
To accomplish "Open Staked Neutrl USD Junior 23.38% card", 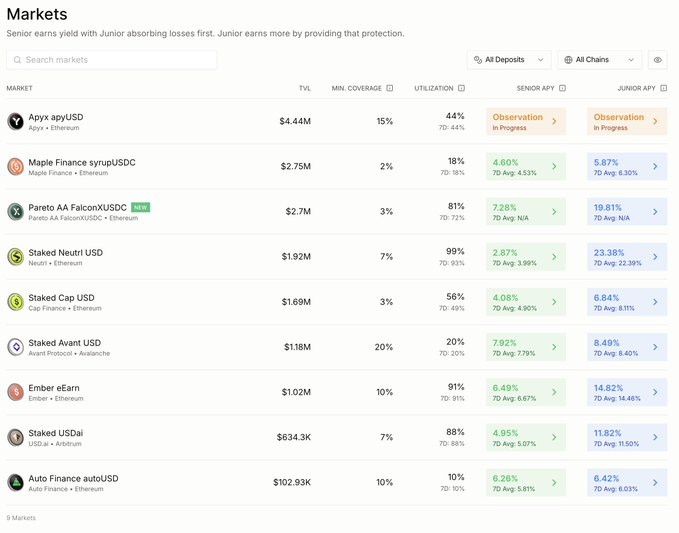I will (x=627, y=257).
